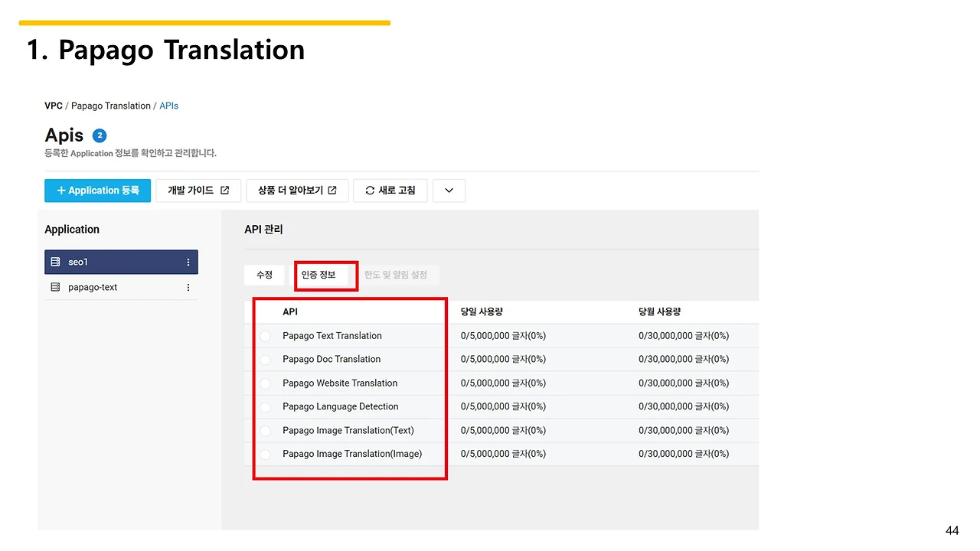The height and width of the screenshot is (551, 980).
Task: Open the kebab menu for papago-text
Action: pos(188,287)
